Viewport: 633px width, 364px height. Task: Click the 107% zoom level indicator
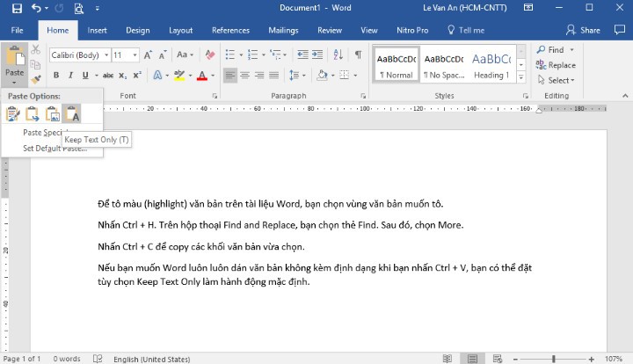614,359
